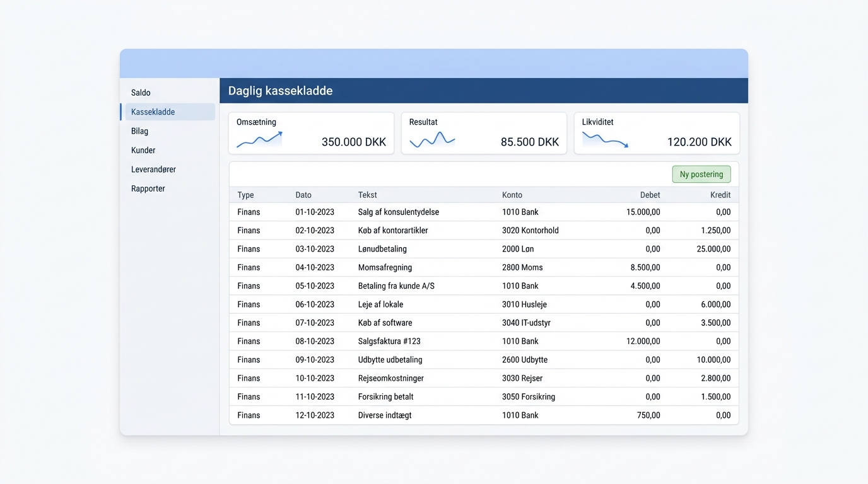Screen dimensions: 868x484
Task: Open the Kunder section
Action: click(x=143, y=150)
